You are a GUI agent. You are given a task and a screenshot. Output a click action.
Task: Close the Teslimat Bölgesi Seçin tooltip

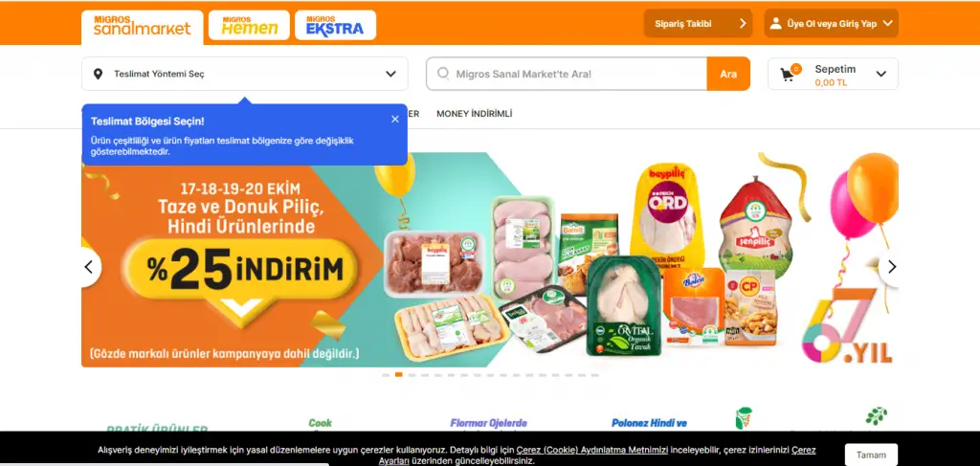[395, 120]
